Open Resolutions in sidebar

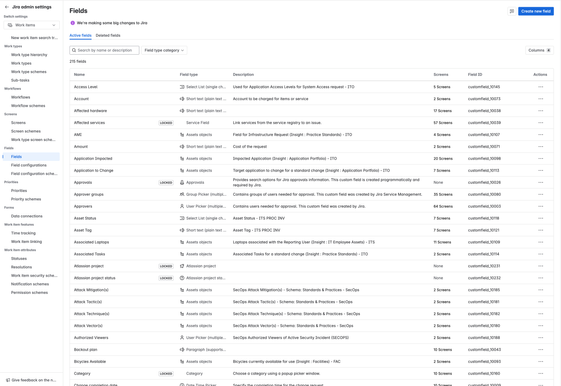click(x=21, y=267)
